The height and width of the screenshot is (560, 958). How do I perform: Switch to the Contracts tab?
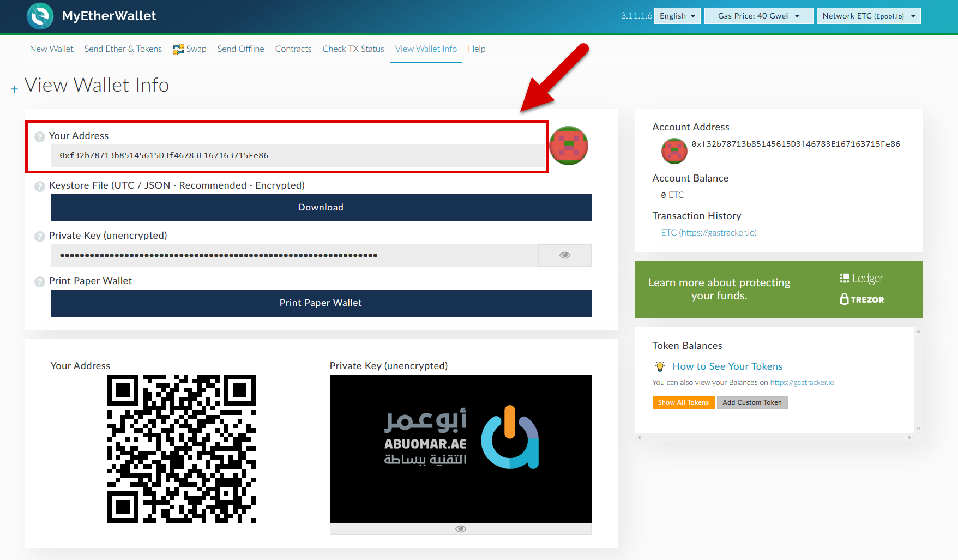tap(293, 49)
